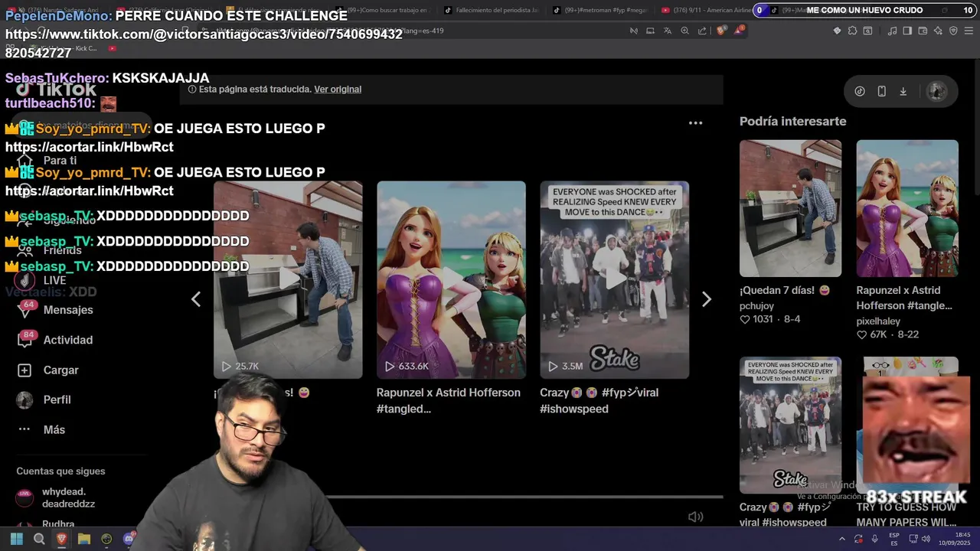The height and width of the screenshot is (551, 980).
Task: Click the Brave browser taskbar icon
Action: point(61,539)
